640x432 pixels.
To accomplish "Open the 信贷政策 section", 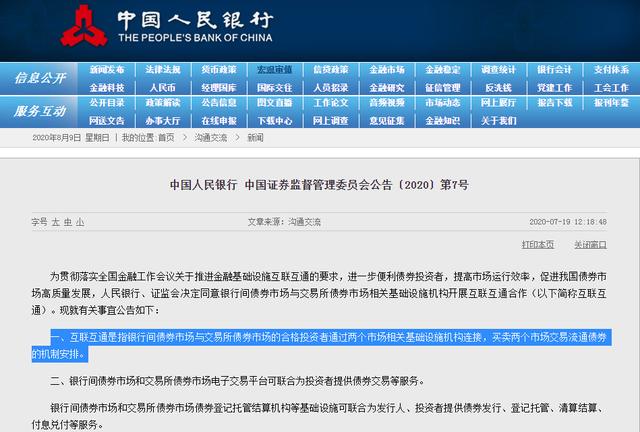I will [x=331, y=69].
